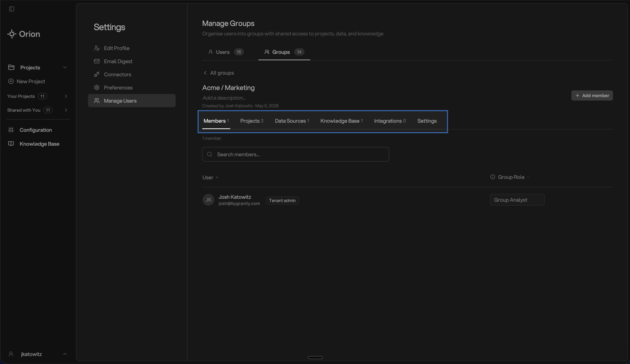Click the search magnifier icon
630x364 pixels.
pyautogui.click(x=210, y=154)
